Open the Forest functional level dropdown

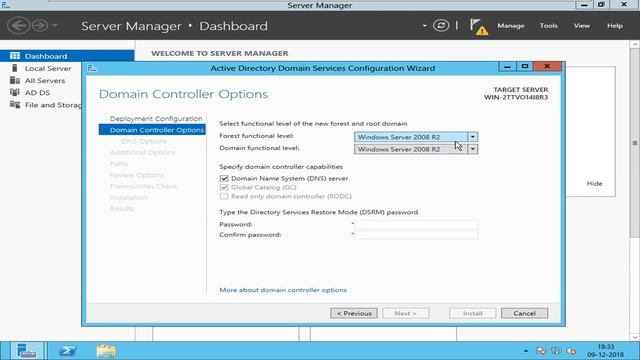click(416, 137)
